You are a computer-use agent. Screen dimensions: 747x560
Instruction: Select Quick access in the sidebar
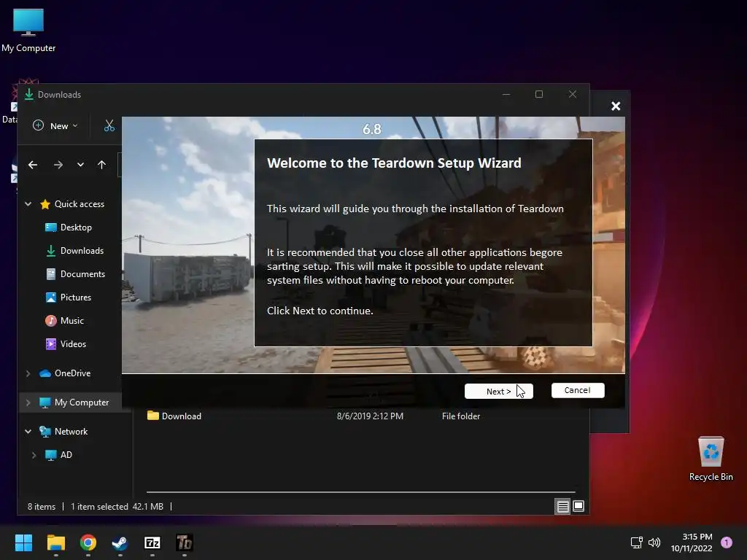pos(79,204)
